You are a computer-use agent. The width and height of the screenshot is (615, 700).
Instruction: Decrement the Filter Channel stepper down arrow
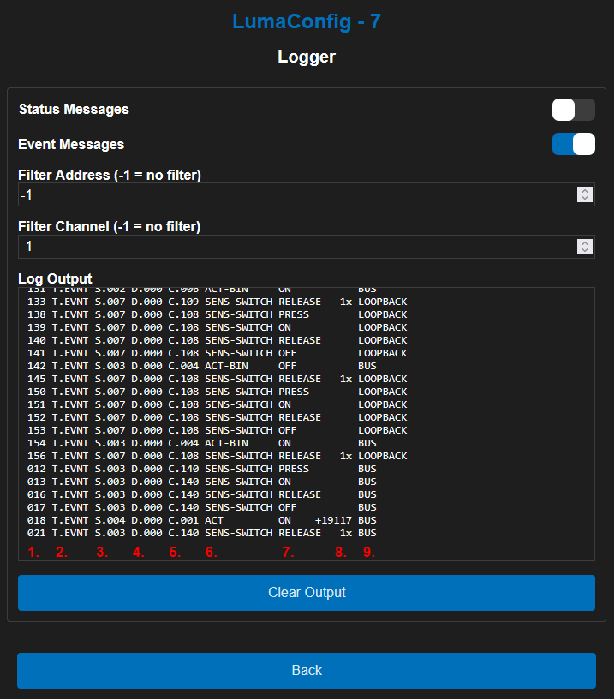point(585,250)
